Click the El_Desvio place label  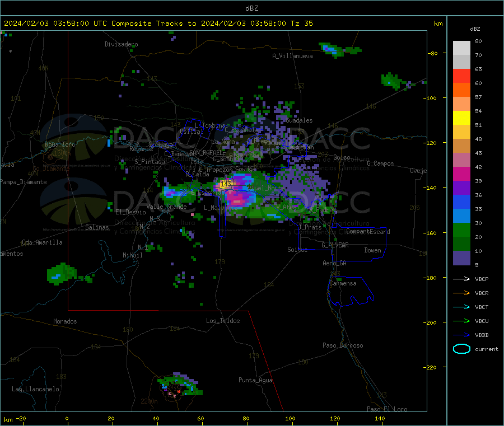point(130,212)
